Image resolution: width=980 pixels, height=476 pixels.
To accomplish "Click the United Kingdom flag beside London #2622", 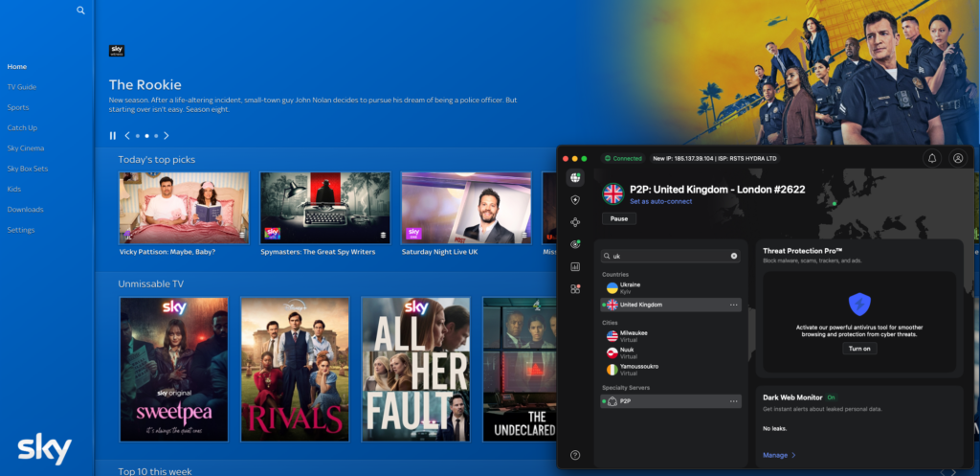I will click(x=613, y=193).
